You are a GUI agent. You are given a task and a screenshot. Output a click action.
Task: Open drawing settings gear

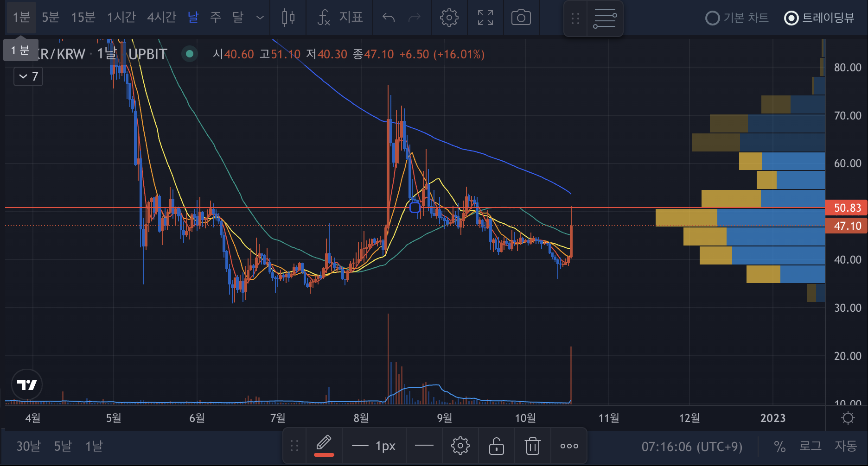click(x=460, y=446)
